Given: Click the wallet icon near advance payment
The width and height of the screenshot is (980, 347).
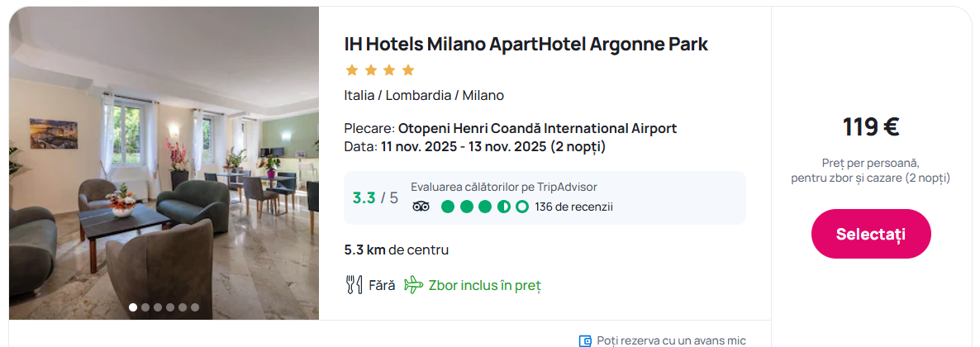Looking at the screenshot, I should (x=586, y=341).
